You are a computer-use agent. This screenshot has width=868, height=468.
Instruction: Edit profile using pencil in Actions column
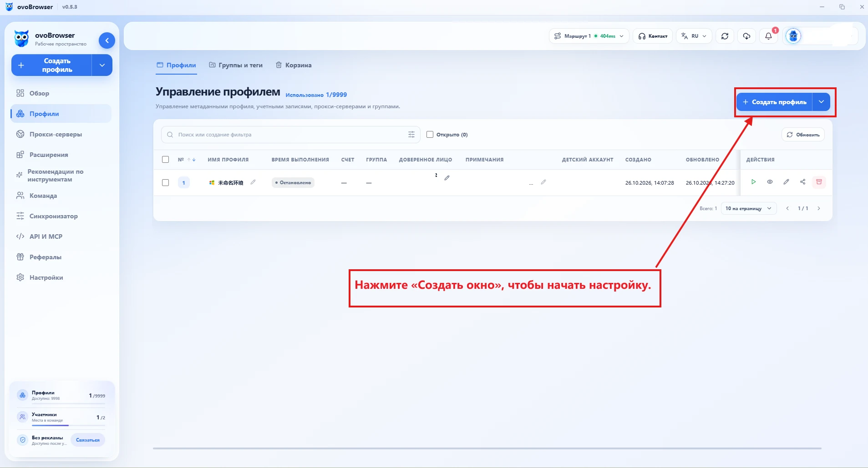click(x=786, y=182)
